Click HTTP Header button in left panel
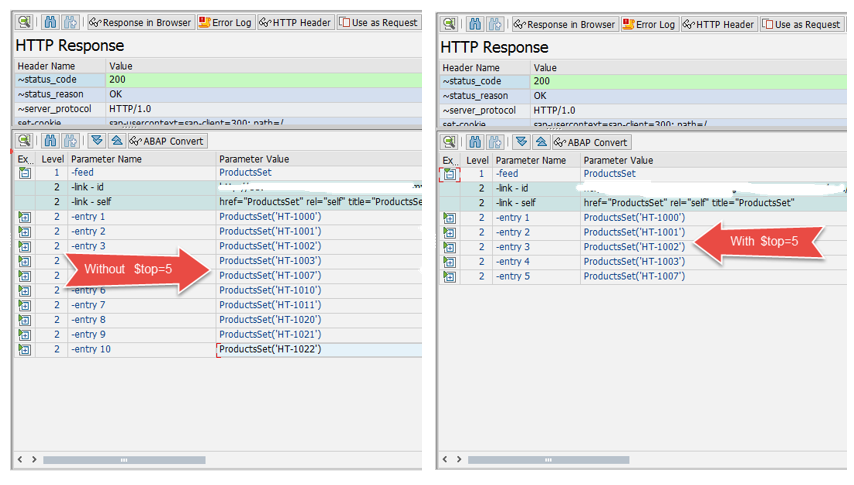Image resolution: width=854 pixels, height=485 pixels. (x=295, y=22)
